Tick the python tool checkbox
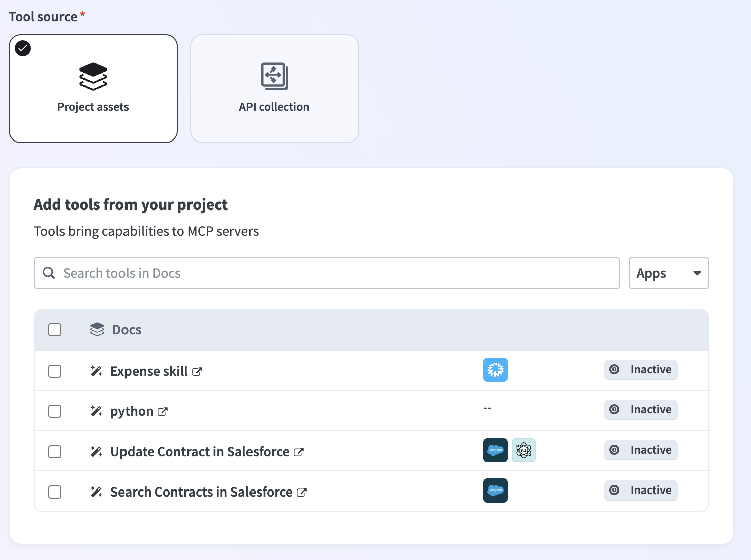Viewport: 751px width, 560px height. [x=55, y=411]
